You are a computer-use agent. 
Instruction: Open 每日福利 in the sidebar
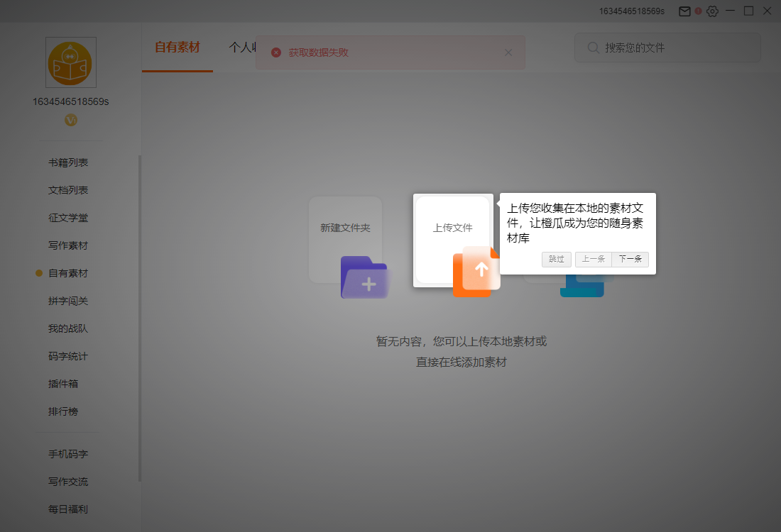tap(68, 509)
